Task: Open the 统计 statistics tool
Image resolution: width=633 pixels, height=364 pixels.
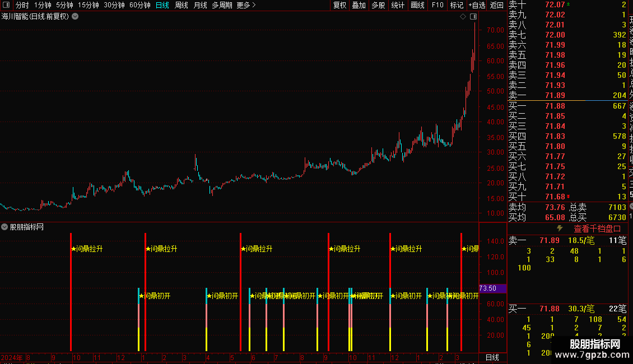Action: (x=398, y=5)
